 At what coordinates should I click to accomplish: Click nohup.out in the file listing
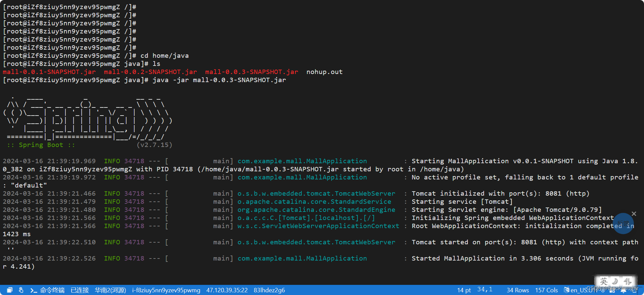point(324,72)
